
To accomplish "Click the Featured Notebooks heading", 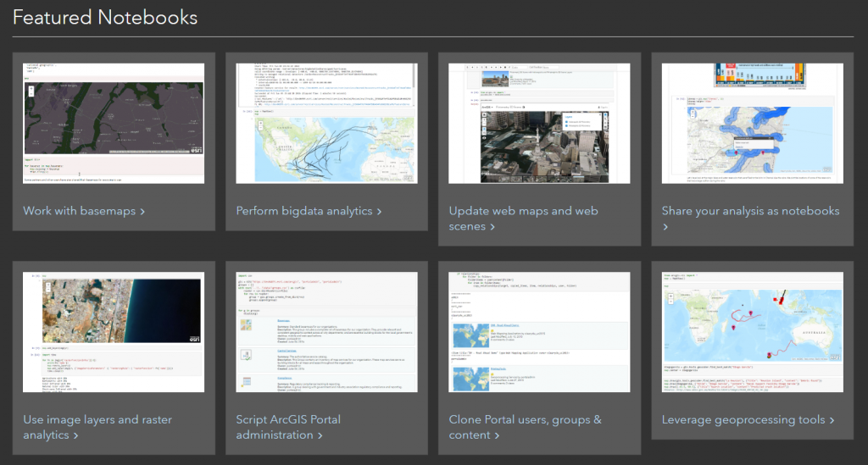I will pos(105,18).
